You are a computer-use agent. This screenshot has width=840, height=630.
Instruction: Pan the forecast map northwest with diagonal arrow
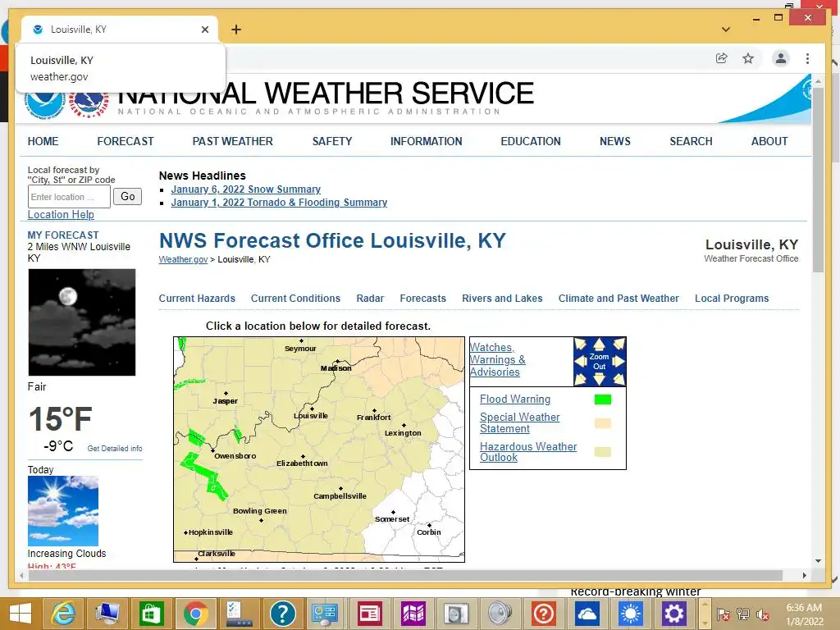581,344
